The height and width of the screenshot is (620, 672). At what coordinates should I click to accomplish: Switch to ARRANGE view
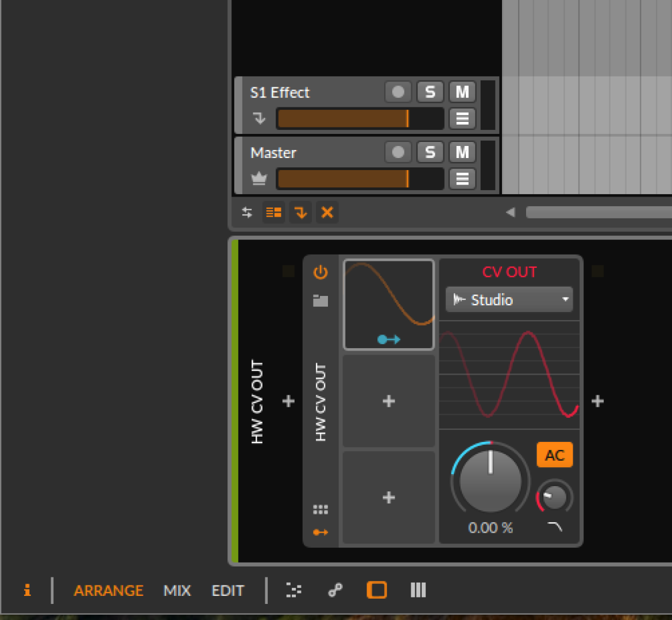109,591
